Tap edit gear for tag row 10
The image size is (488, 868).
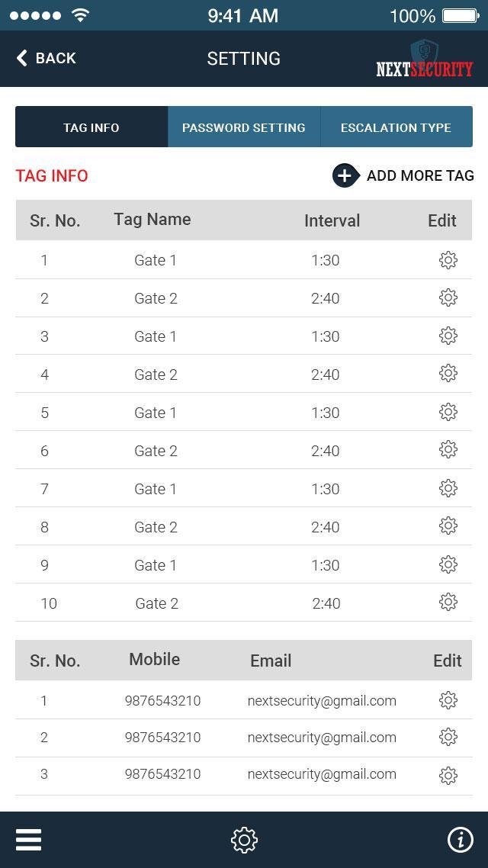(448, 603)
